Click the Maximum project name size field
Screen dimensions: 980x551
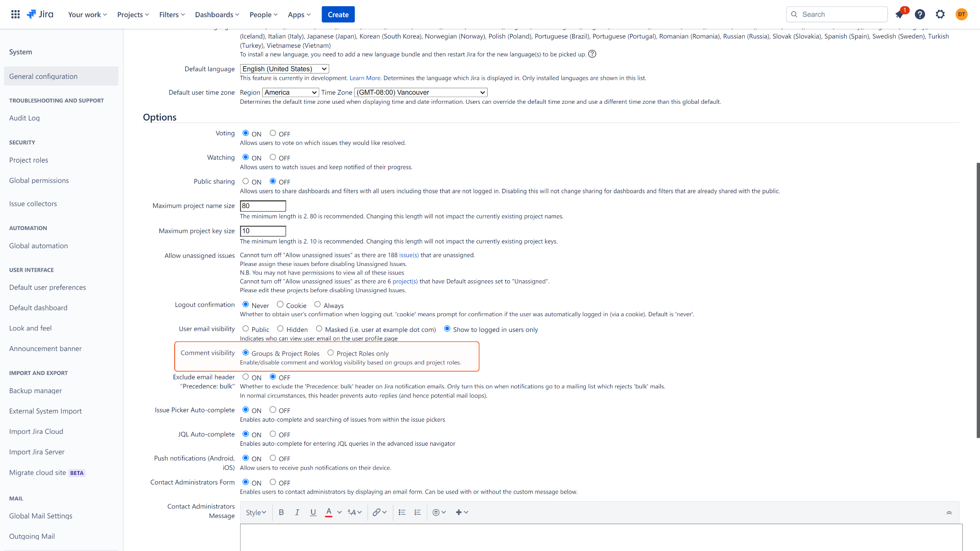tap(263, 206)
